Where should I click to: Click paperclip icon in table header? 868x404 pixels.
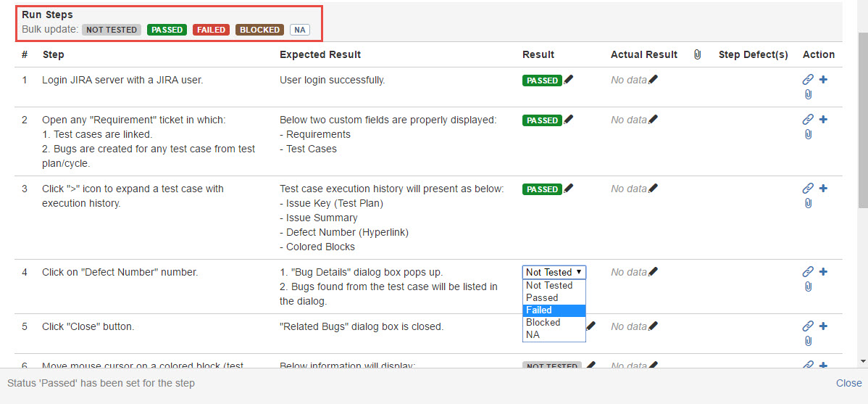pos(697,54)
